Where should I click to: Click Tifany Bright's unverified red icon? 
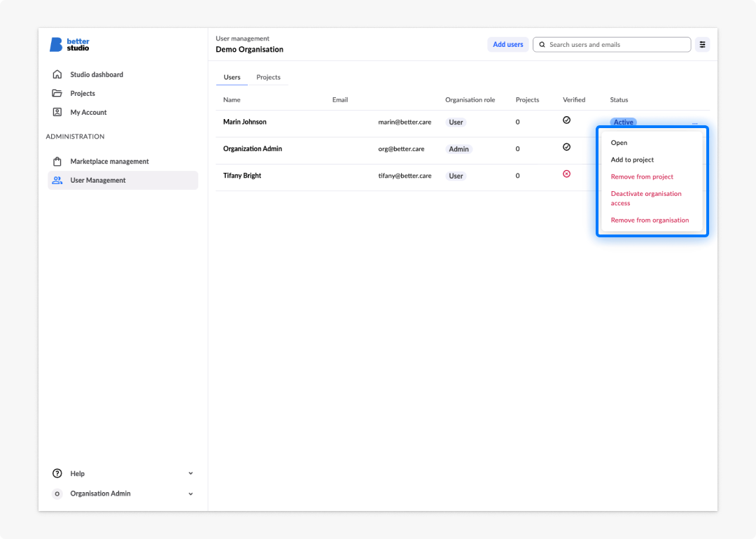click(x=566, y=174)
